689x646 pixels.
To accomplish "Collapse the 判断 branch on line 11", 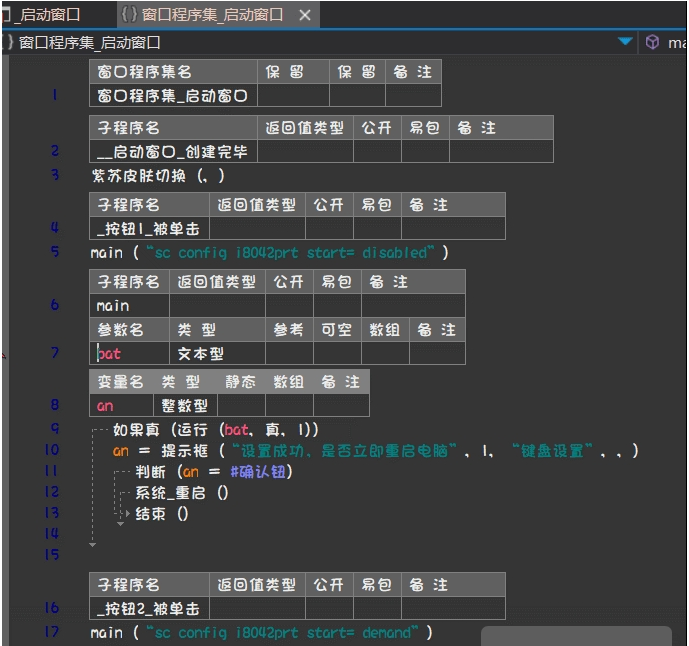I will [116, 471].
